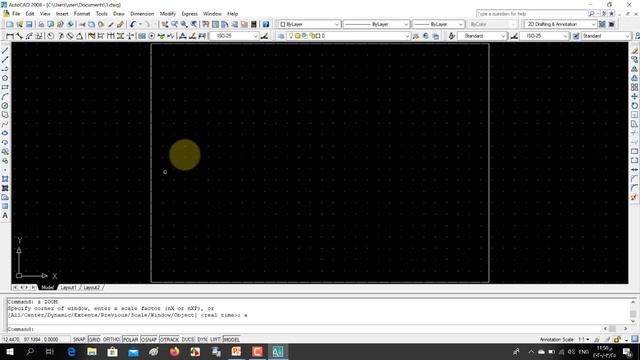640x360 pixels.
Task: Click the Cut scissors icon
Action: (82, 24)
